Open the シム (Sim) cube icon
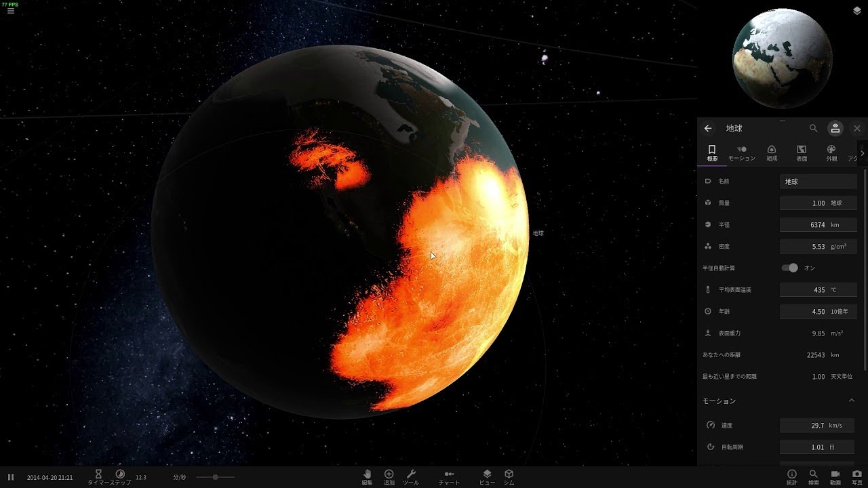This screenshot has height=488, width=868. click(x=509, y=476)
